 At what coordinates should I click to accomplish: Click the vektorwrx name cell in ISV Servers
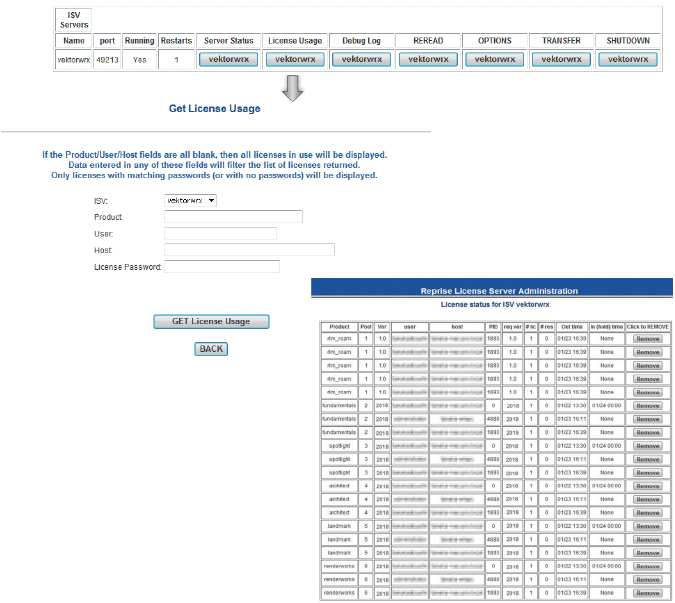(x=74, y=60)
